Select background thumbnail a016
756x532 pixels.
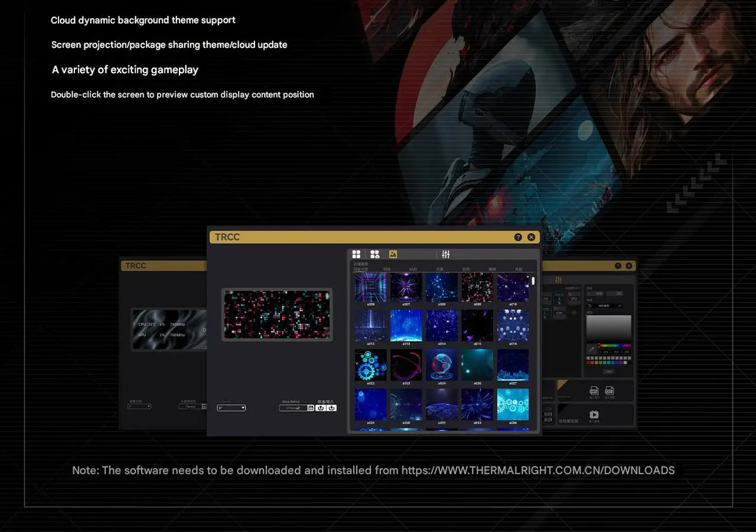click(513, 325)
